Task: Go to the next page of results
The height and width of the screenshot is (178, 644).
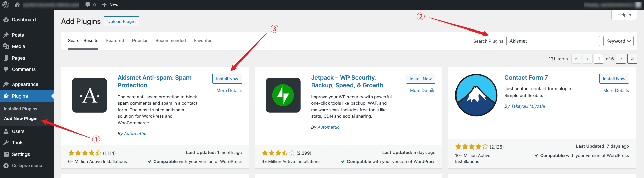Action: pyautogui.click(x=621, y=59)
